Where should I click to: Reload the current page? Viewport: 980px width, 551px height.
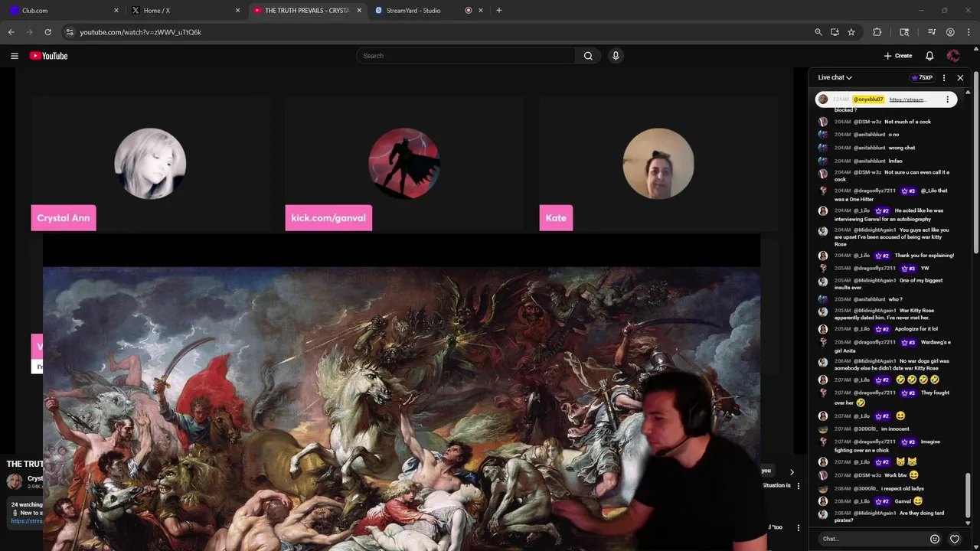tap(47, 32)
